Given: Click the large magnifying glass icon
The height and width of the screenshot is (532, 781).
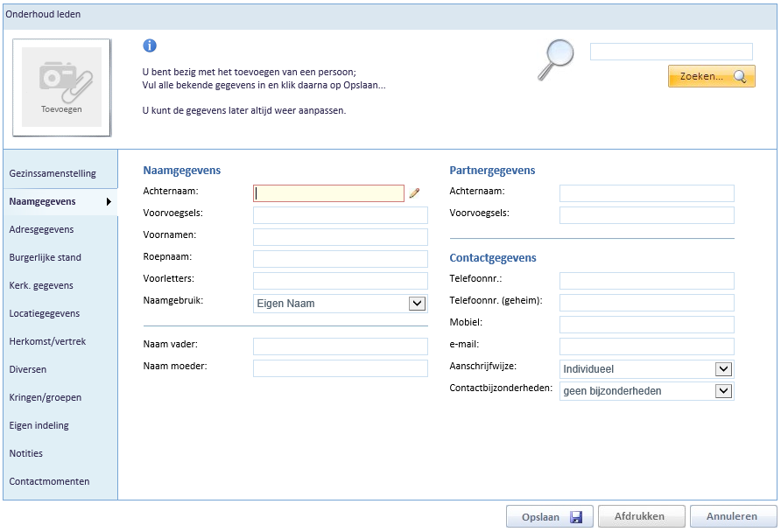Looking at the screenshot, I should (x=556, y=59).
